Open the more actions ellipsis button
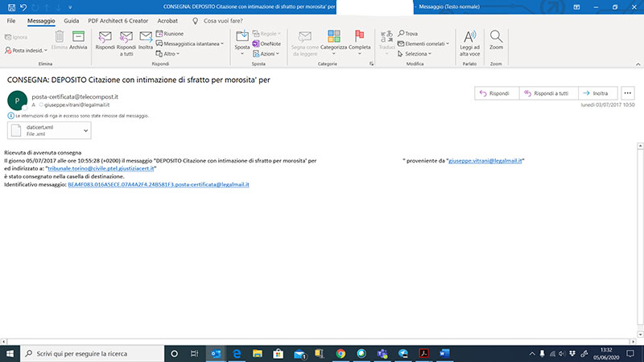Viewport: 644px width, 362px height. pyautogui.click(x=628, y=93)
